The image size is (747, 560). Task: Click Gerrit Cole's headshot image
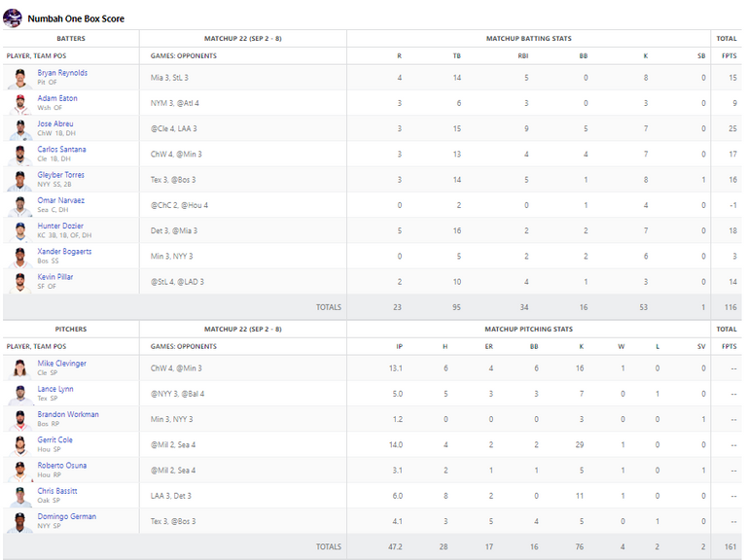tap(20, 445)
